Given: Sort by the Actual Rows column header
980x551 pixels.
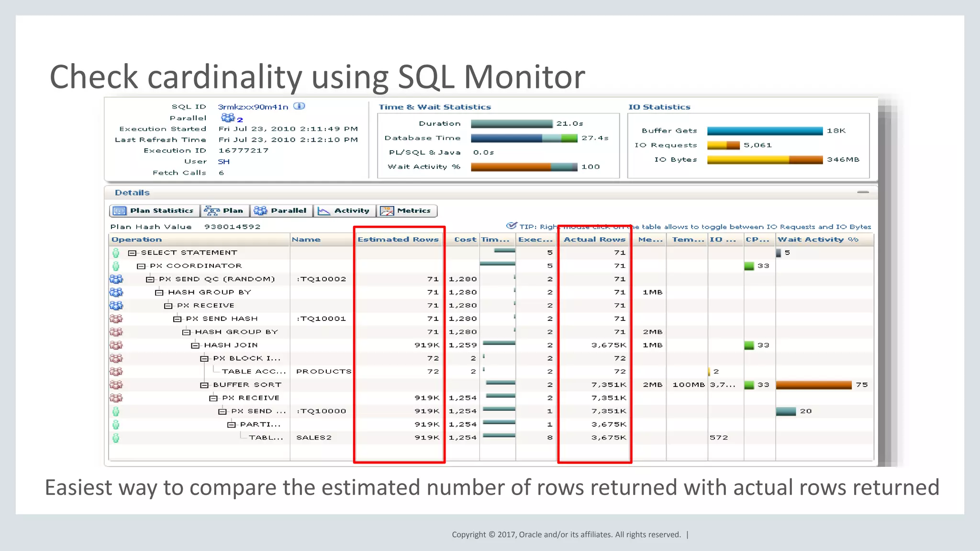Looking at the screenshot, I should [594, 240].
